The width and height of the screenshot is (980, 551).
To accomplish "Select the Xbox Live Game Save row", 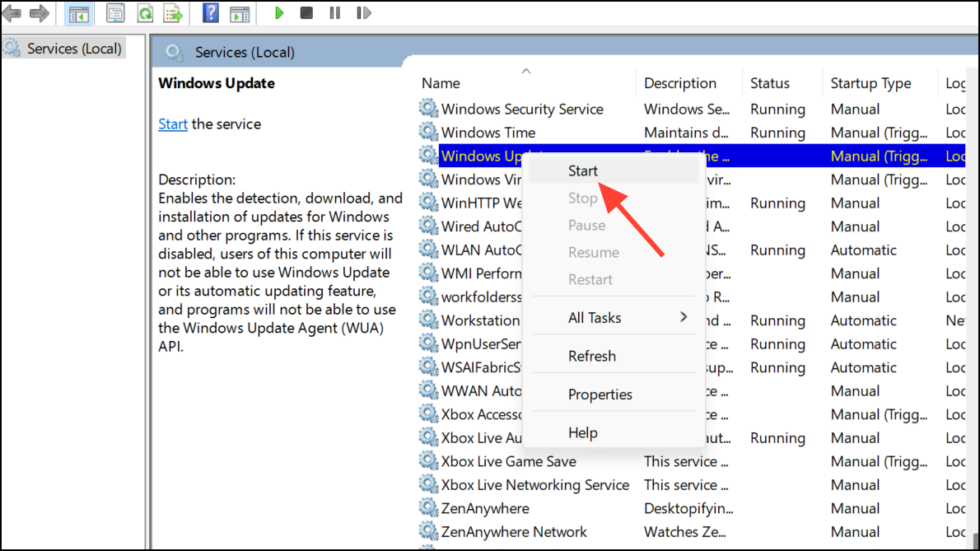I will tap(692, 461).
